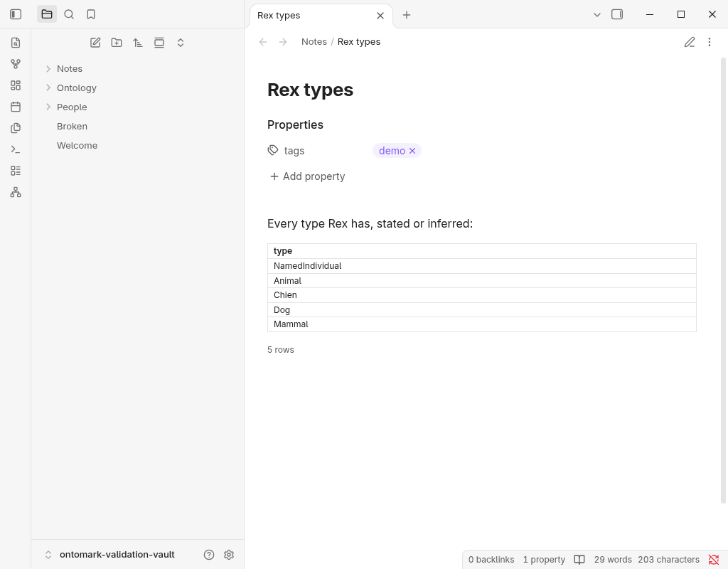Open command palette icon
Screen dimensions: 728x569
click(16, 149)
